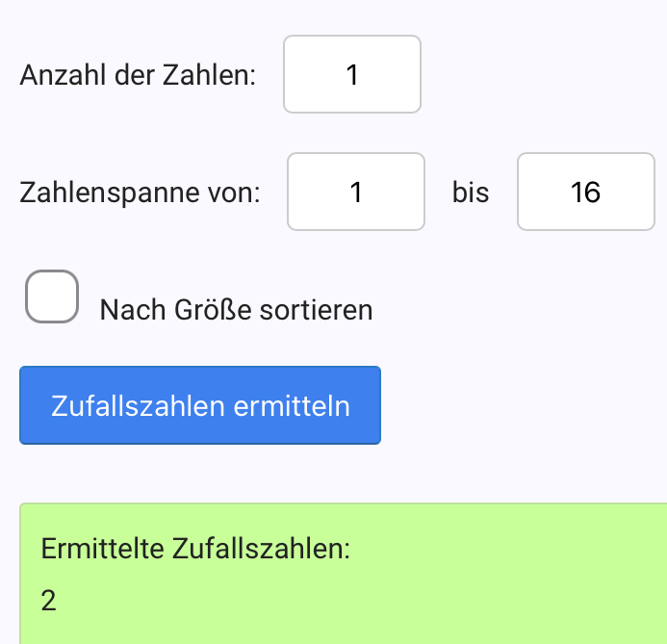Click the 'Ermittelte Zufallszahlen:' heading
Viewport: 667px width, 644px height.
(x=195, y=550)
